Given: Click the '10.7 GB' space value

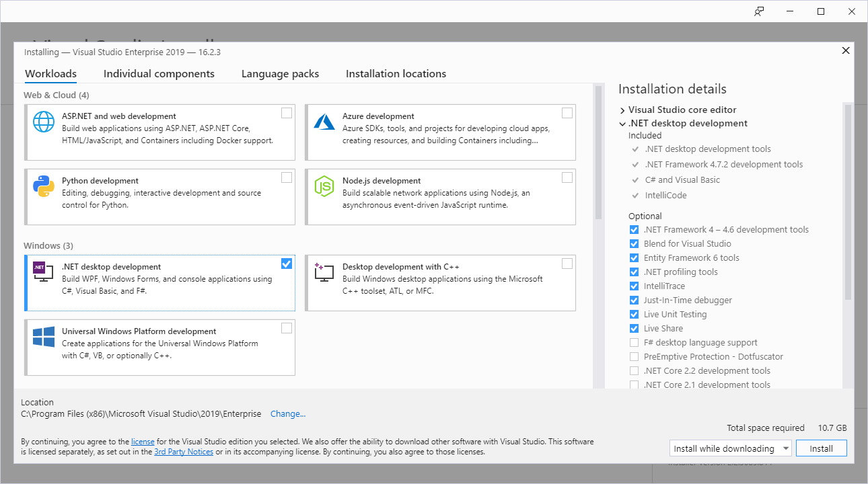Looking at the screenshot, I should 832,428.
